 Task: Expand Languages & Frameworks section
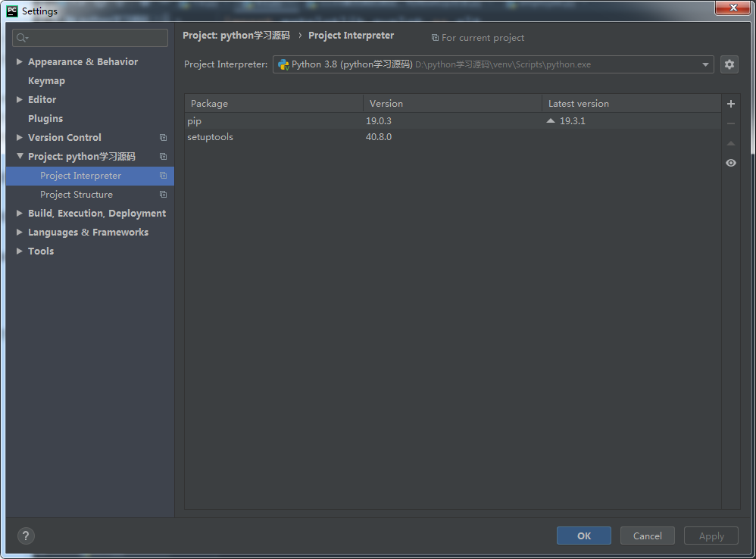tap(19, 232)
